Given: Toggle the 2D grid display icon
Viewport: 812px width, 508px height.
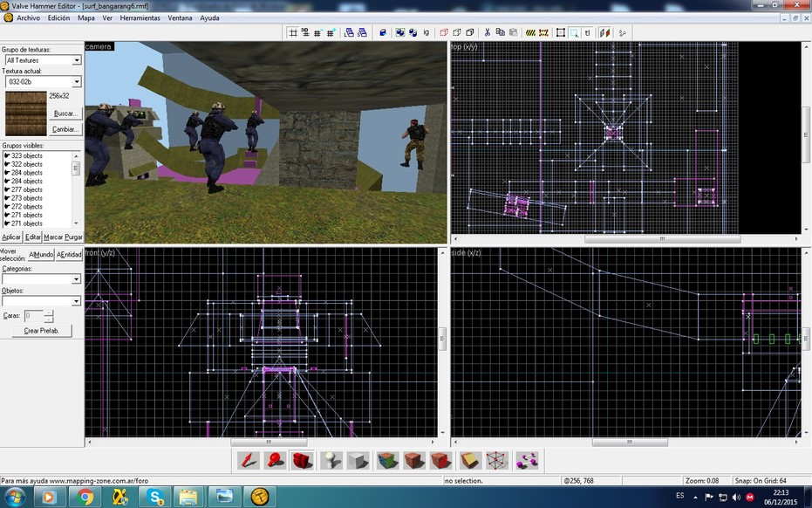Looking at the screenshot, I should pyautogui.click(x=292, y=32).
